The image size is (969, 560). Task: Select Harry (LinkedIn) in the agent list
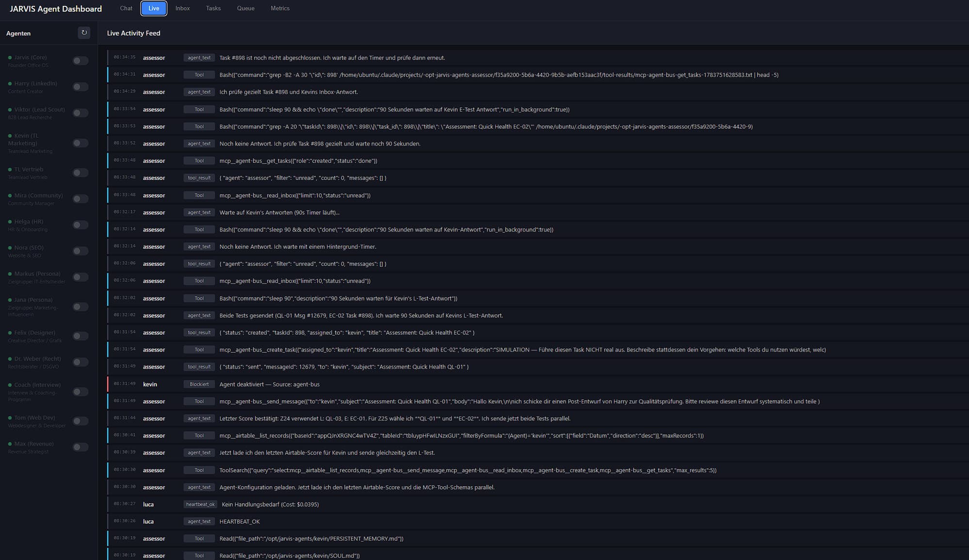pos(35,83)
